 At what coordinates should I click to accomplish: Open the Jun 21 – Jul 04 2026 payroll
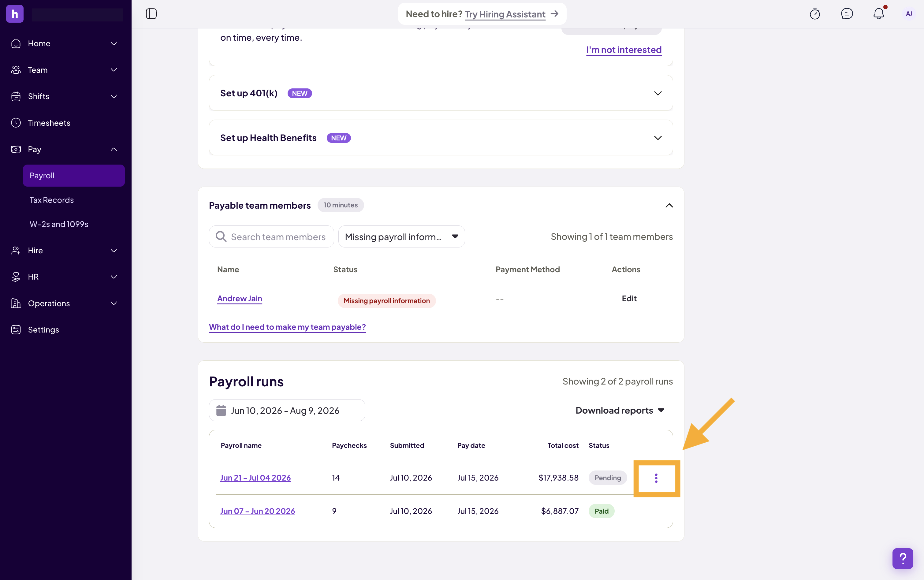(x=255, y=478)
